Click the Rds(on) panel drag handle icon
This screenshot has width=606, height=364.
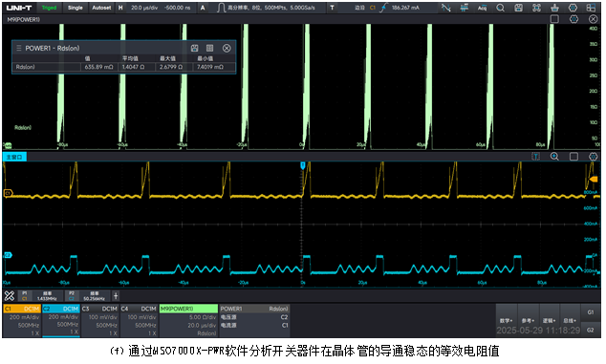18,48
